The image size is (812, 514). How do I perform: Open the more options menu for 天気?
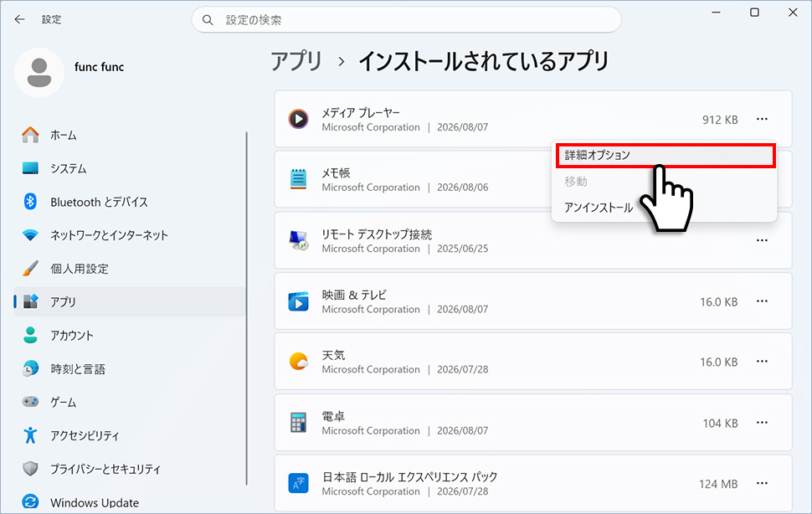click(x=762, y=362)
